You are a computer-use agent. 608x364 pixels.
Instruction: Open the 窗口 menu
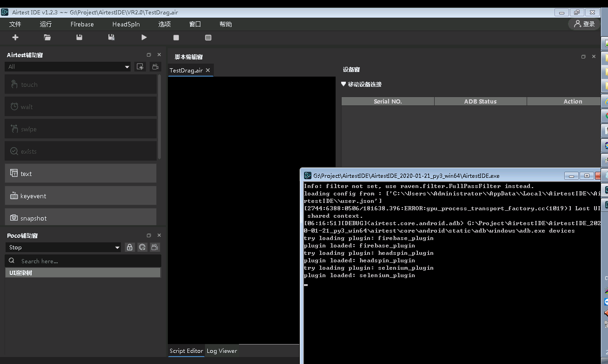click(x=195, y=24)
